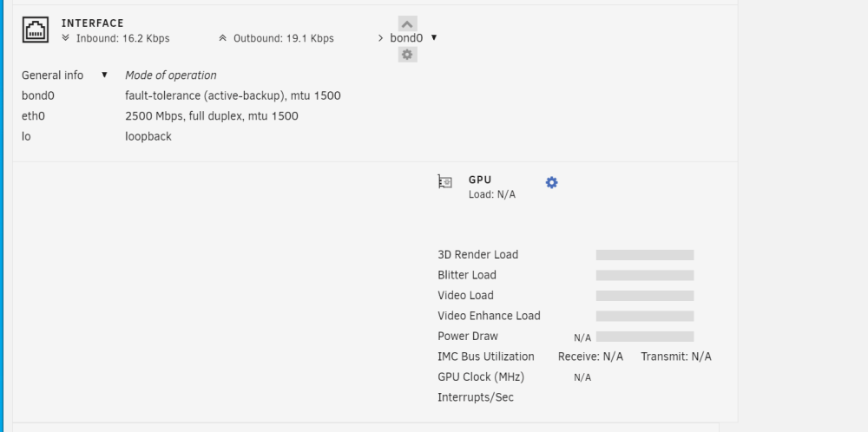Click the Mode of operation column header
This screenshot has height=432, width=868.
coord(170,75)
